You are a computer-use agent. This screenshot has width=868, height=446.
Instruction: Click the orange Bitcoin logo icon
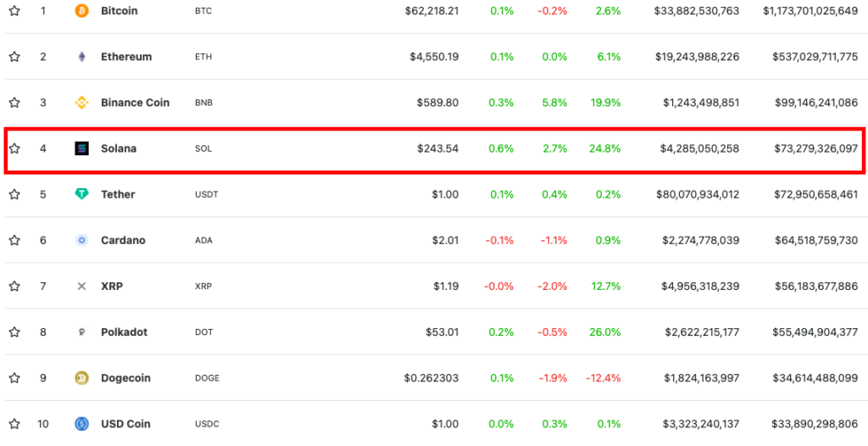point(82,11)
